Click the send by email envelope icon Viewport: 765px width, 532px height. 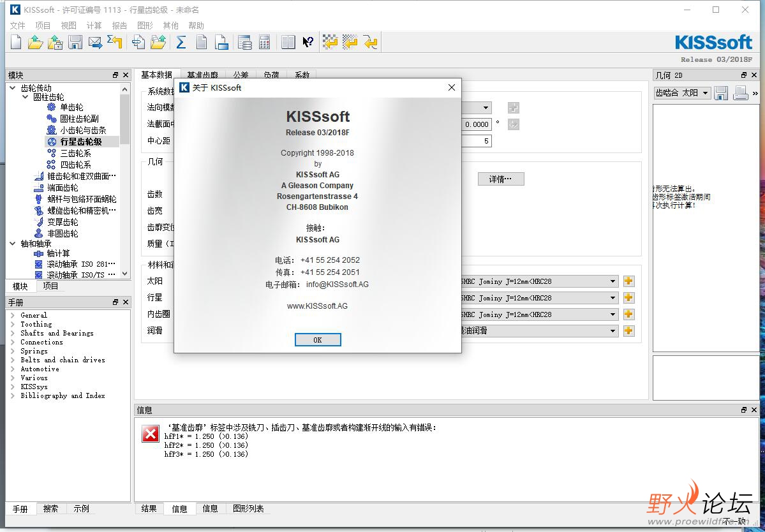tap(95, 43)
